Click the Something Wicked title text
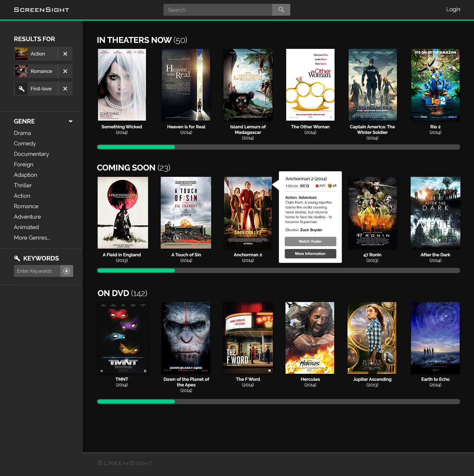 pos(122,127)
